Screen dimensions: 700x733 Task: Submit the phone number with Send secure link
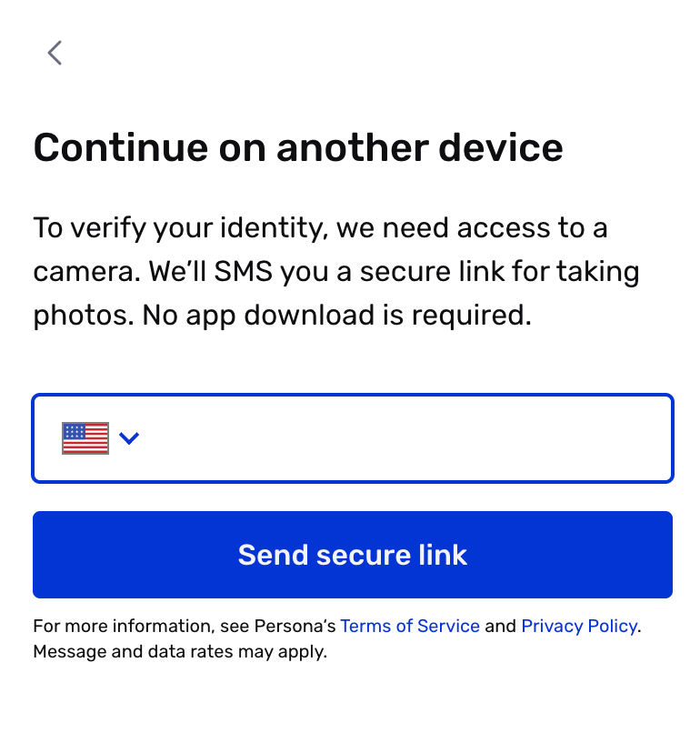pyautogui.click(x=353, y=555)
